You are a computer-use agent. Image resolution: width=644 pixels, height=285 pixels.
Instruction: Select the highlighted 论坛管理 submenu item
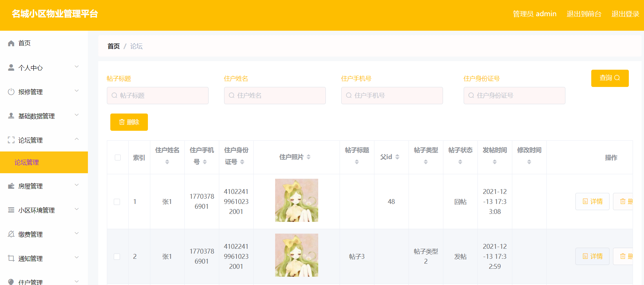pos(44,162)
